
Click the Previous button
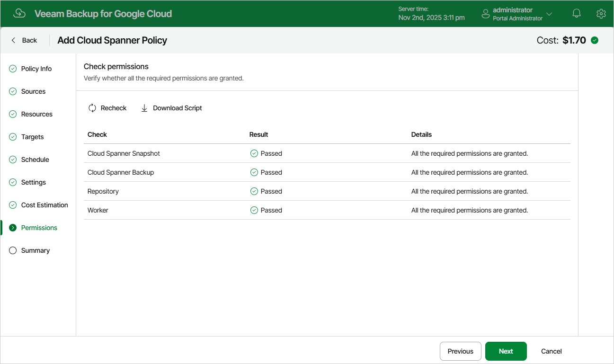coord(460,351)
